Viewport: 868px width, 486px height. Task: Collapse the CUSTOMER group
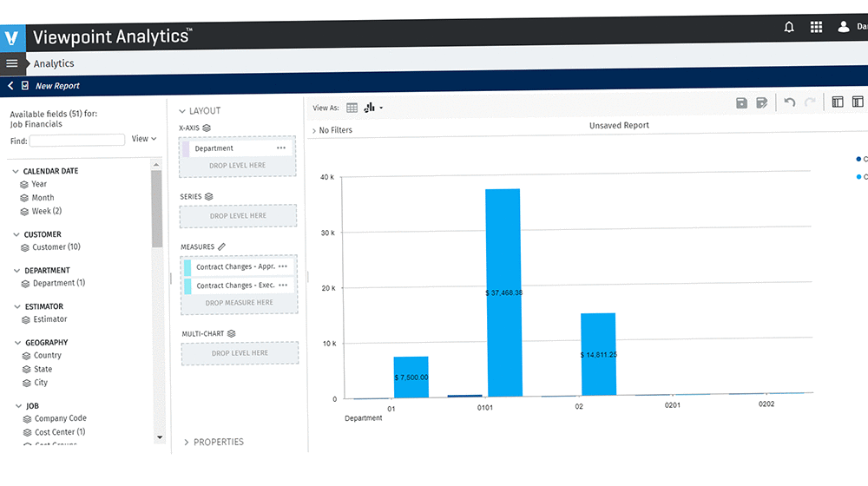(16, 234)
